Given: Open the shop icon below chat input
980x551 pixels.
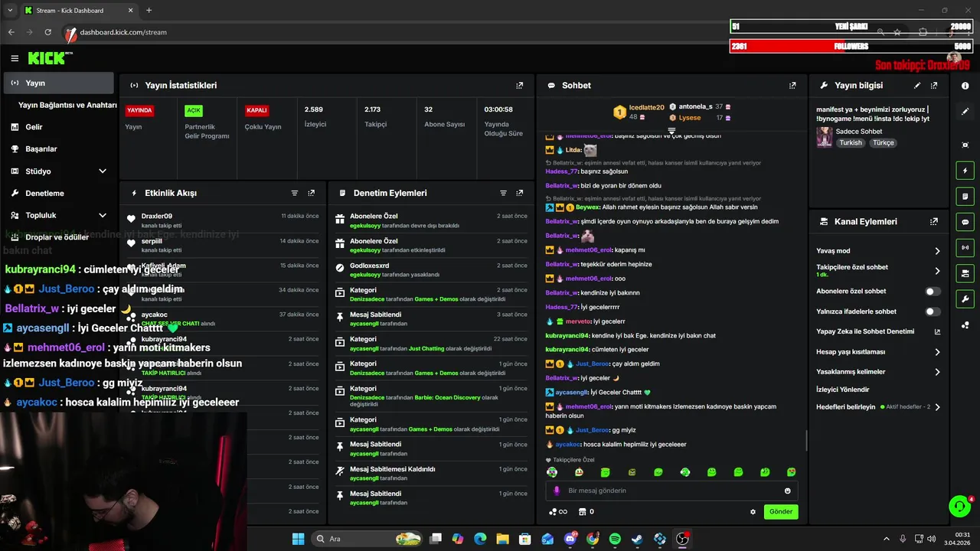Looking at the screenshot, I should point(582,511).
